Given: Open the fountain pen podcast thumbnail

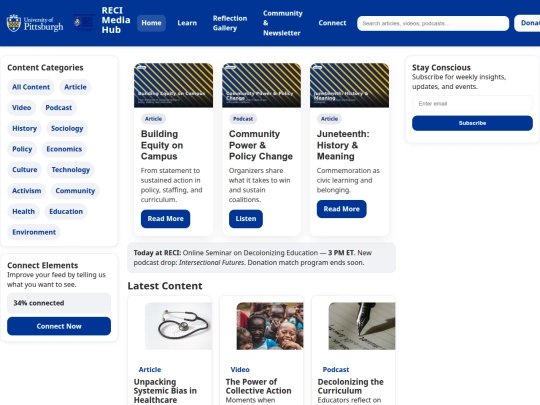Looking at the screenshot, I should click(x=362, y=326).
